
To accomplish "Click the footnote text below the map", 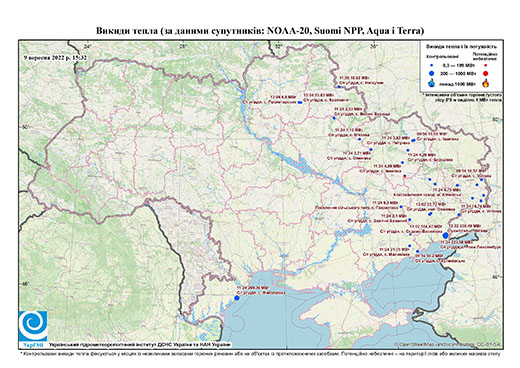I will pyautogui.click(x=260, y=353).
